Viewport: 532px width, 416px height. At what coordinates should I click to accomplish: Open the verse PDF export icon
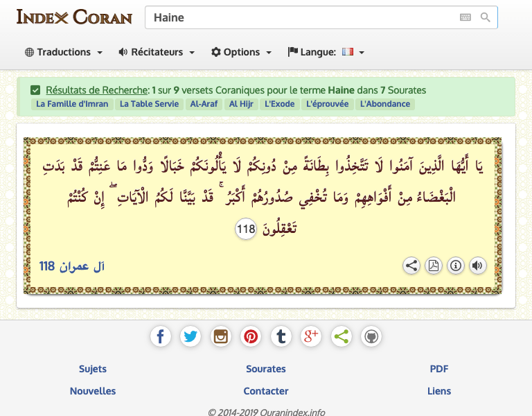coord(433,266)
